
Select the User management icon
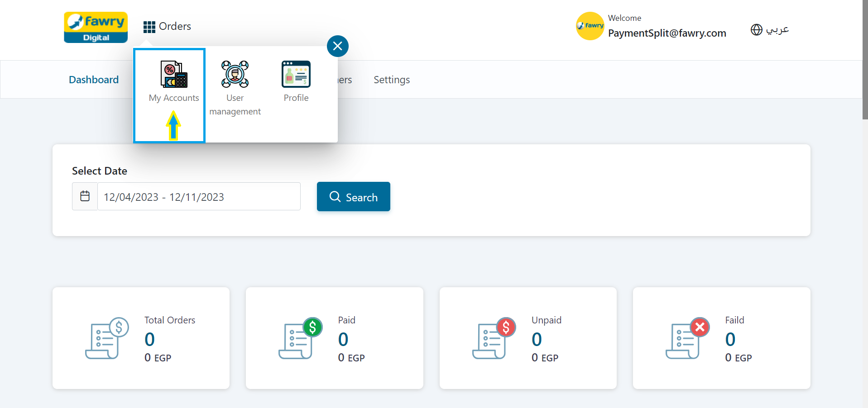click(x=235, y=74)
